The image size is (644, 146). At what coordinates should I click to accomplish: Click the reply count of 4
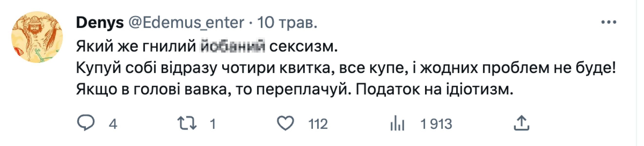[x=113, y=124]
